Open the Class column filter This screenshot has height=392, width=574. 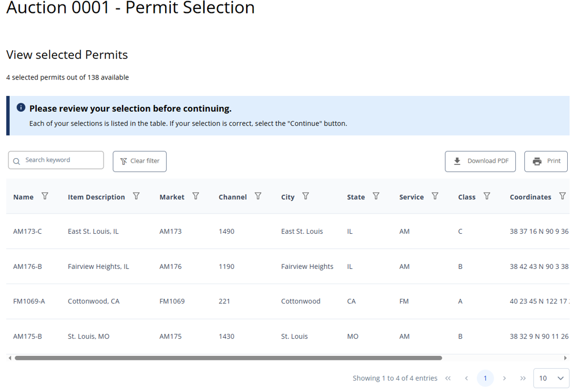(x=487, y=197)
